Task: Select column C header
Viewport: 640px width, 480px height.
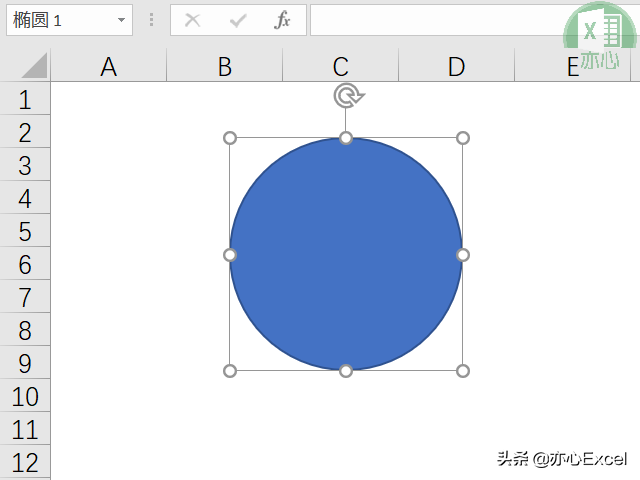Action: 341,66
